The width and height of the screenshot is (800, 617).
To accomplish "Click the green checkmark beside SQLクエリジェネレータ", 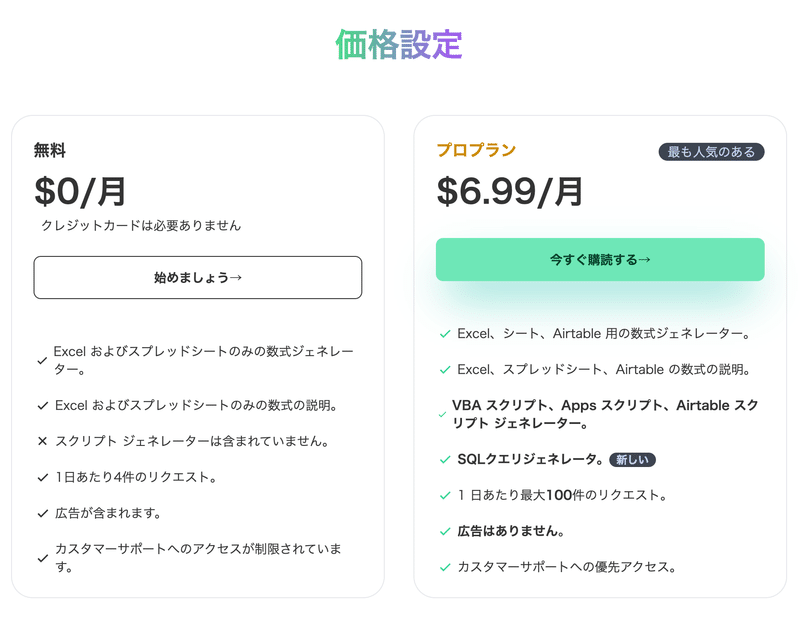I will point(445,460).
